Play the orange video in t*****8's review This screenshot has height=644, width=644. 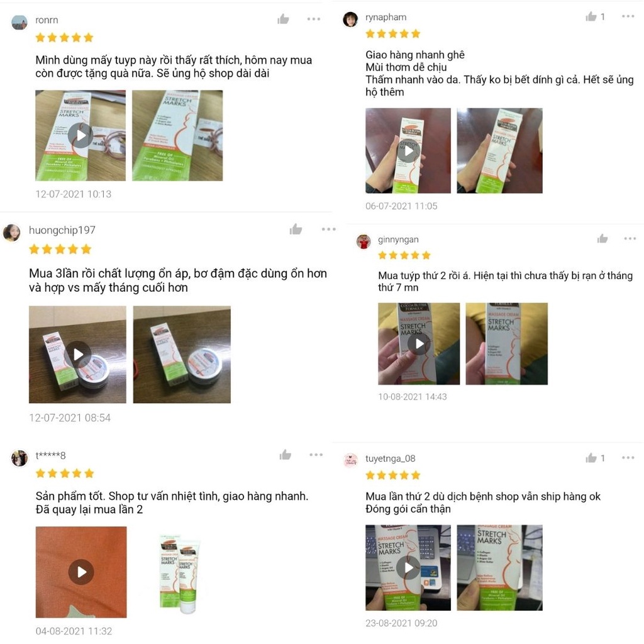pyautogui.click(x=81, y=572)
